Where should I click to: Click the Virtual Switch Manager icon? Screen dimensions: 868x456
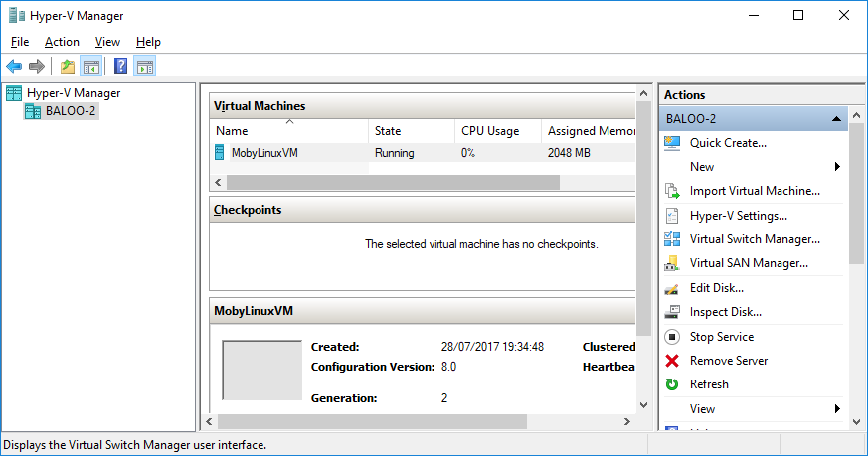pyautogui.click(x=672, y=239)
